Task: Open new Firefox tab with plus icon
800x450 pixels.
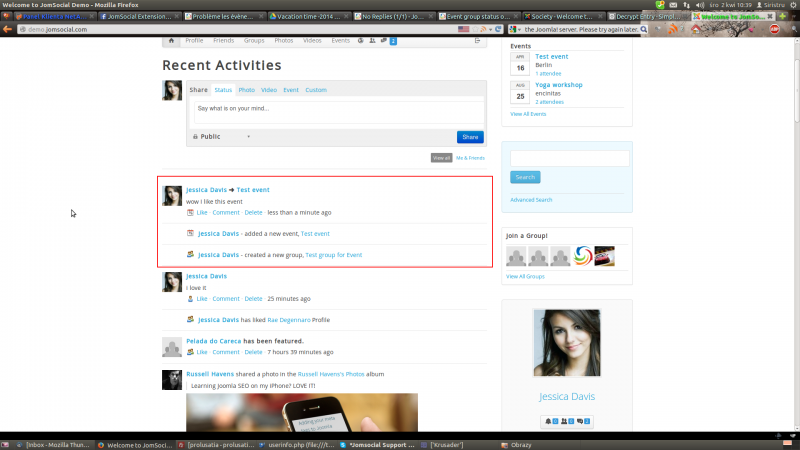Action: (782, 16)
